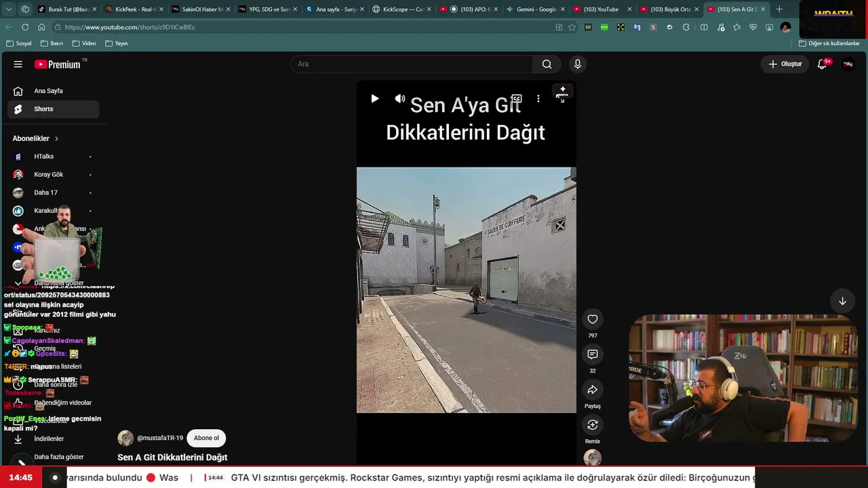
Task: Open the Daha 17 channel subscription
Action: point(53,192)
